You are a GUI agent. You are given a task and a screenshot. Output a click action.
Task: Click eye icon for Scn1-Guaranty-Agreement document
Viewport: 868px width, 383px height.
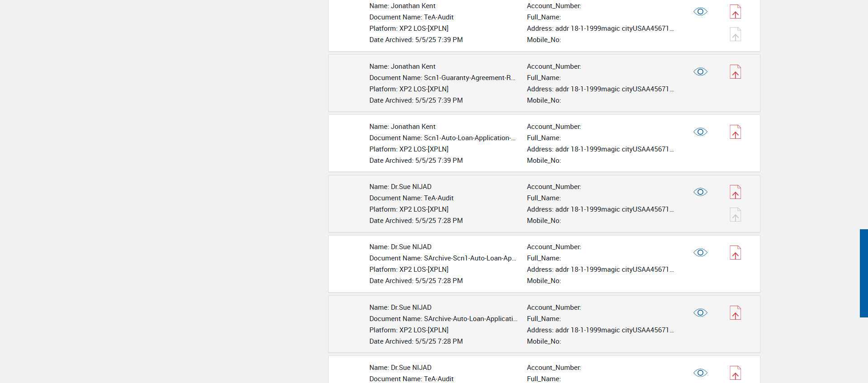(700, 72)
